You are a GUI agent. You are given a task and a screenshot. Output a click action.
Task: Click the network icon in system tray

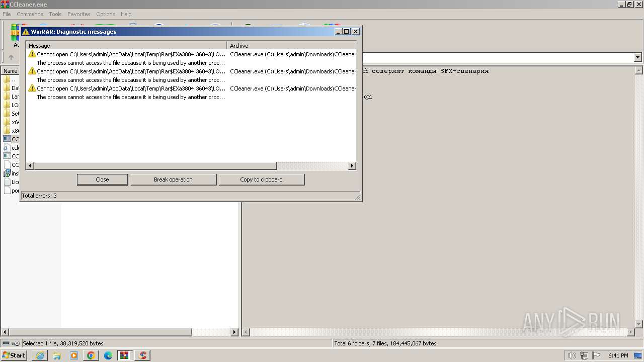click(584, 355)
